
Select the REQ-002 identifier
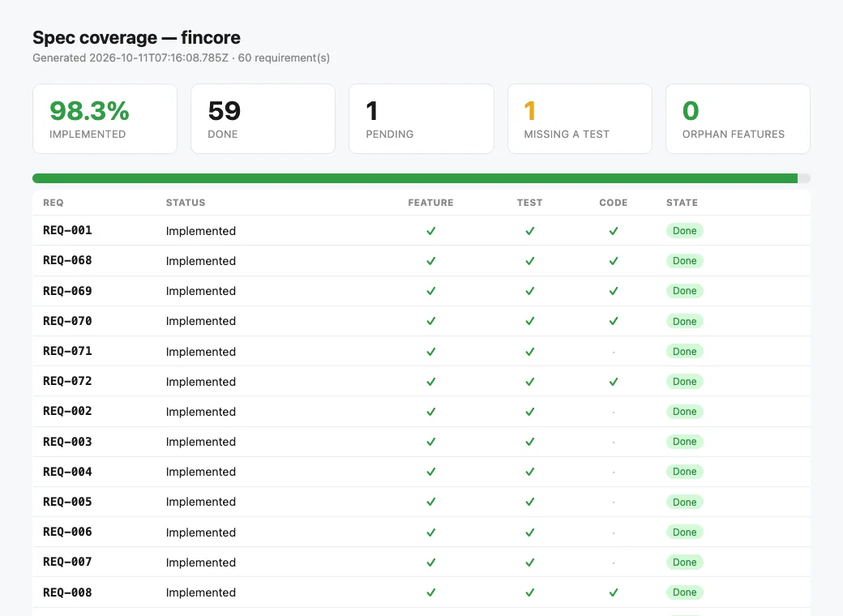(x=67, y=411)
